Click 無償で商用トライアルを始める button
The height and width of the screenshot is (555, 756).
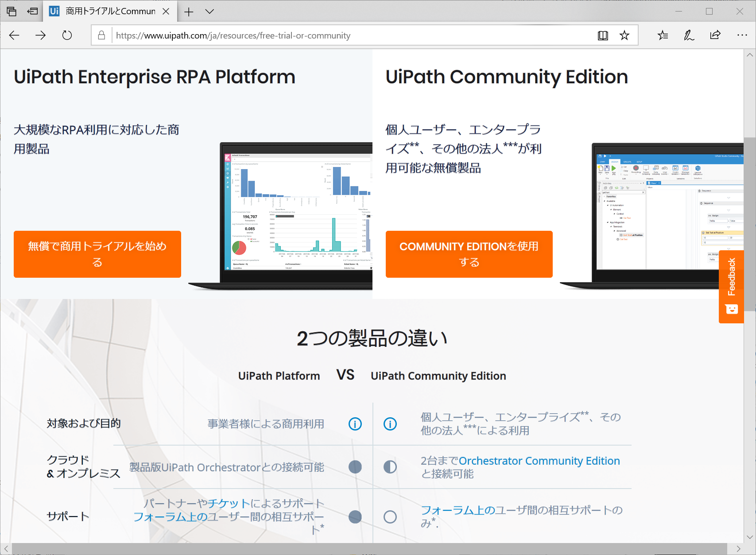97,254
